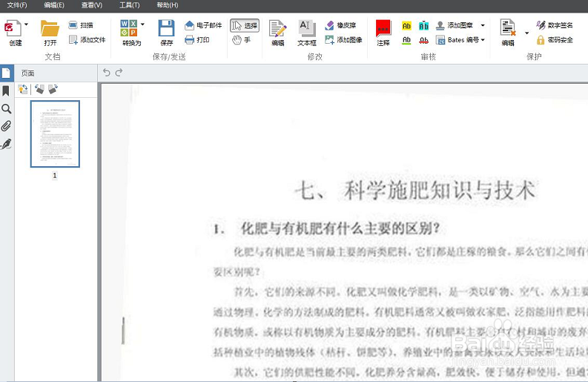Select page 1 thumbnail
This screenshot has width=588, height=382.
pos(55,134)
